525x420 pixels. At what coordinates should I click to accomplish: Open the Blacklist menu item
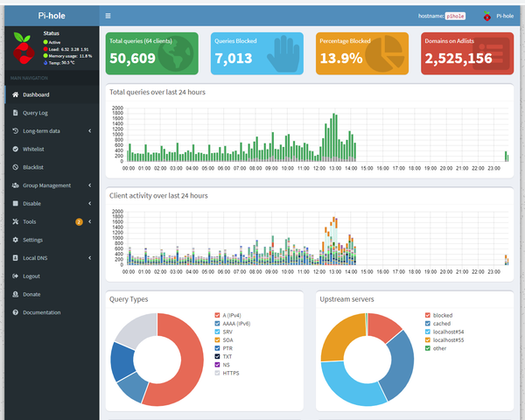coord(52,167)
